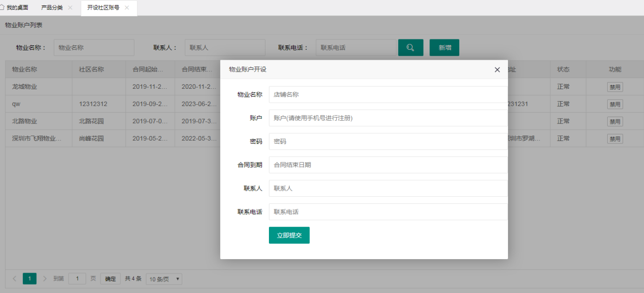
Task: Disable the 龙城物业 account with 禁用
Action: [615, 87]
